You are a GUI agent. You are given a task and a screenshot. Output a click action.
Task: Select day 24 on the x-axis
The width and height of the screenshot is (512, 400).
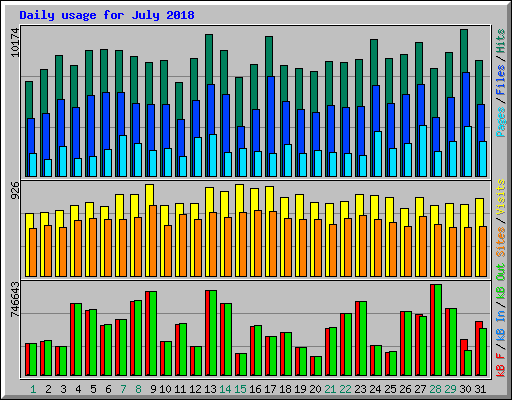coord(375,389)
